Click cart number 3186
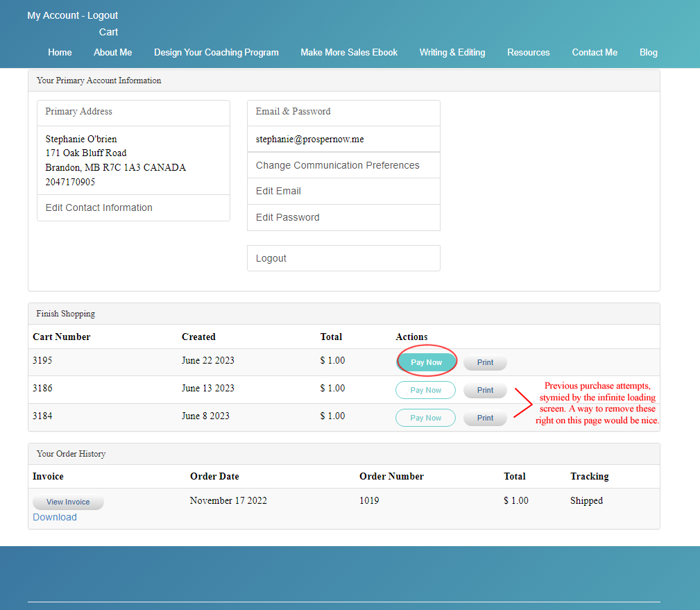 coord(42,388)
